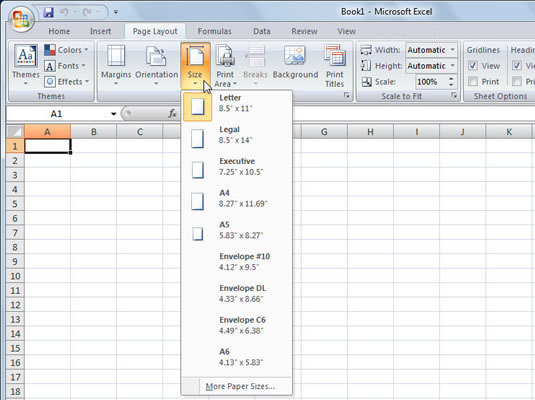This screenshot has height=400, width=535.
Task: Select column C header
Action: pyautogui.click(x=140, y=132)
